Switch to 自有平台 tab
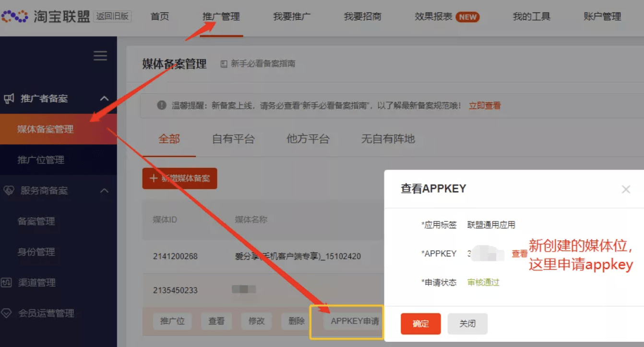 [234, 139]
